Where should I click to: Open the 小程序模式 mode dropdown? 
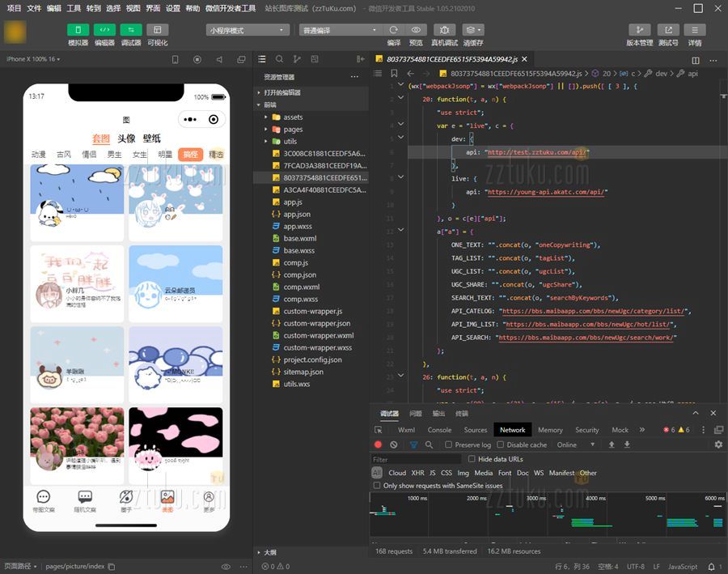pos(248,30)
